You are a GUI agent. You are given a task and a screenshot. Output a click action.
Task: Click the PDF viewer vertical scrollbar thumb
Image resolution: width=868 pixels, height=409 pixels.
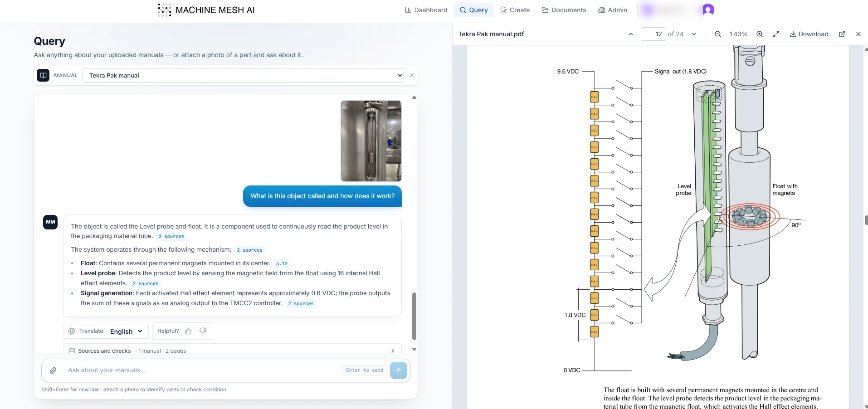point(866,220)
